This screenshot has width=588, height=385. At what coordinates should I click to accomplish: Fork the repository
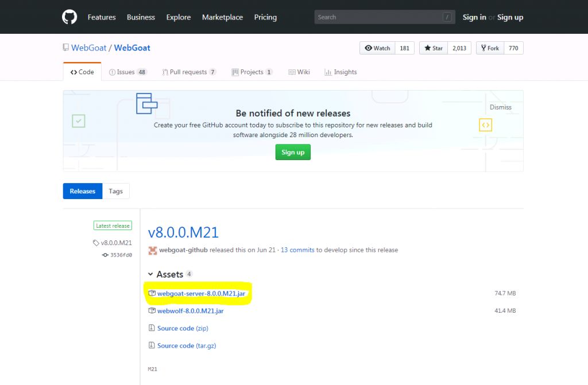pos(490,48)
